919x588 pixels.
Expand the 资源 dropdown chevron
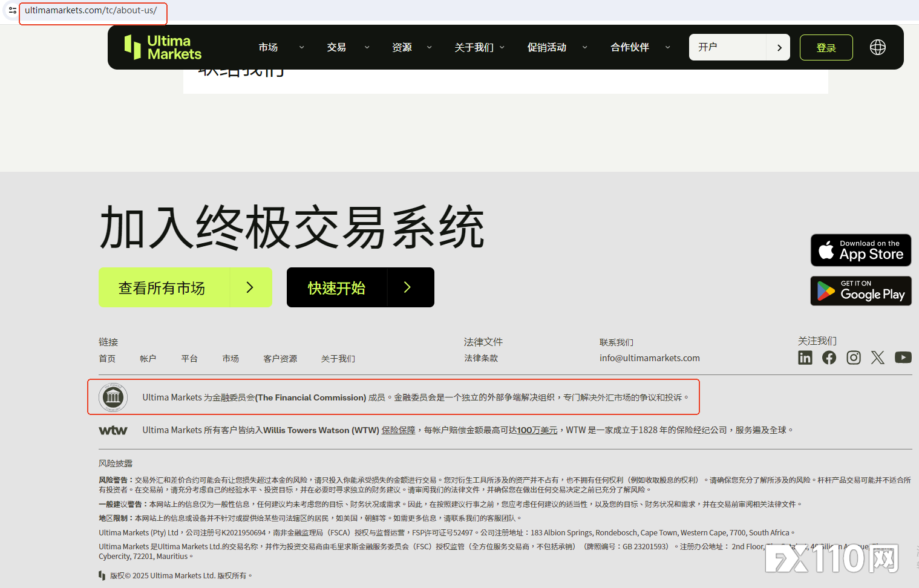click(x=429, y=47)
